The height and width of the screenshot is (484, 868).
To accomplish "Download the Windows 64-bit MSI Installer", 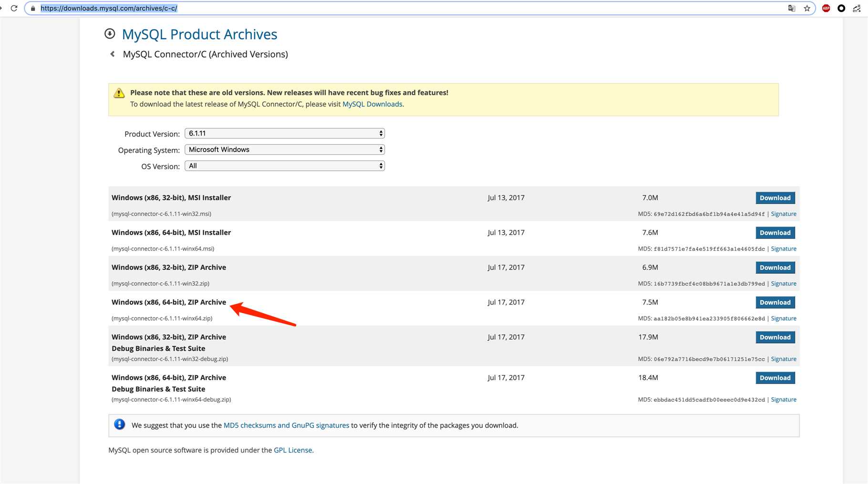I will (x=775, y=233).
